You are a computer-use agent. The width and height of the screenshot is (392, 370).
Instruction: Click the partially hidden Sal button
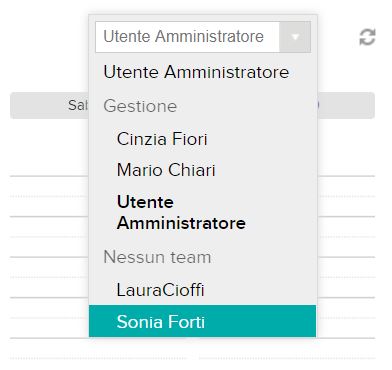(49, 105)
